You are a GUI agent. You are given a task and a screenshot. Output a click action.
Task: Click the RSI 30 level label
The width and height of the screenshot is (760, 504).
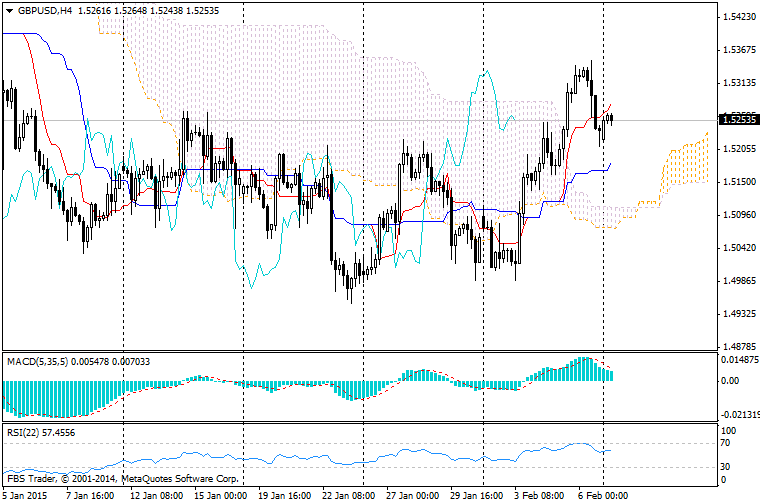coord(726,466)
